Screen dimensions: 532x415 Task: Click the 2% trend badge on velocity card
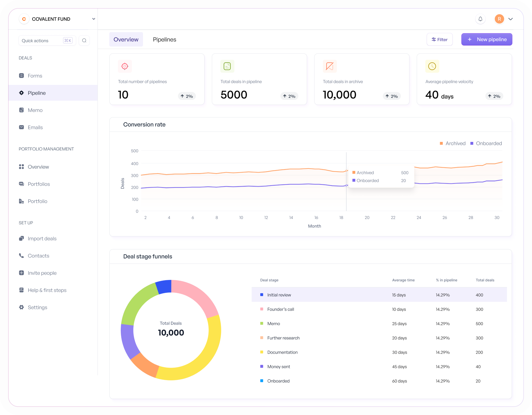[494, 96]
